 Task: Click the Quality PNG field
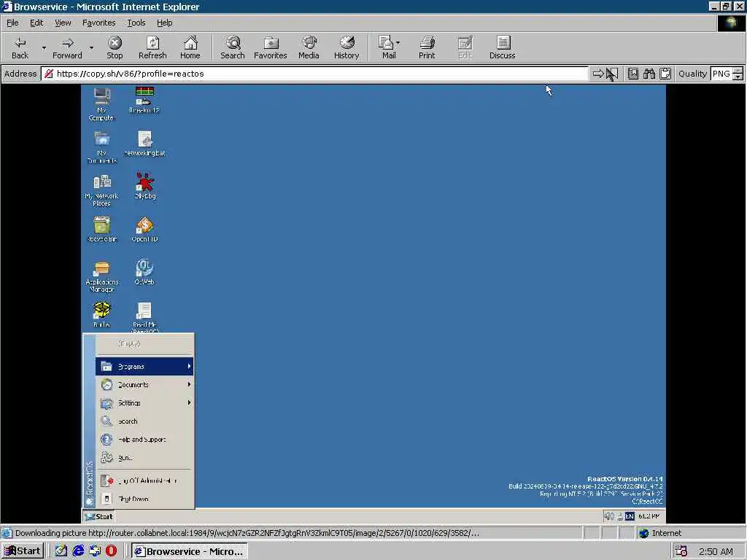coord(721,74)
